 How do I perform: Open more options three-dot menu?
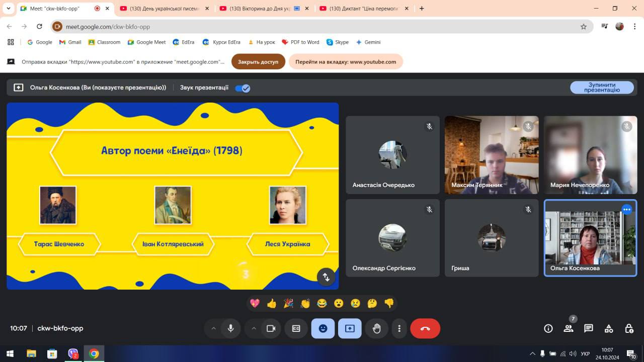tap(399, 328)
